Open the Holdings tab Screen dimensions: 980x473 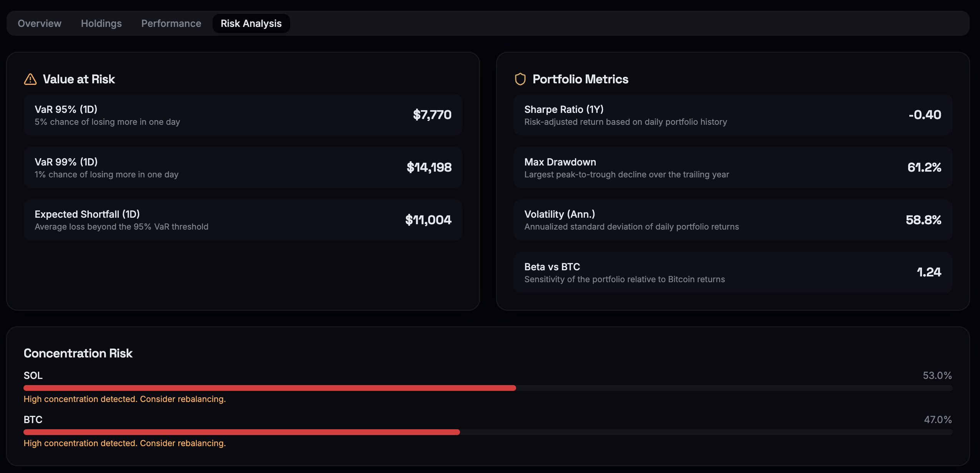(101, 23)
